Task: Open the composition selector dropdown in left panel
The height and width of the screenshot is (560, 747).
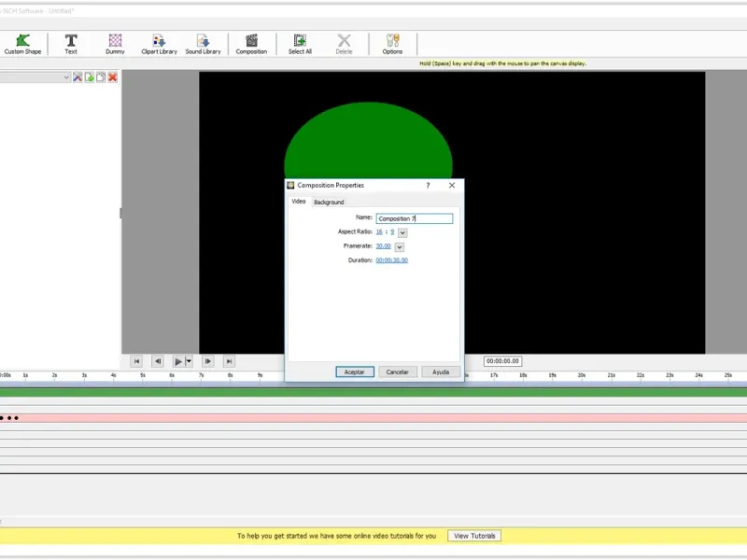Action: tap(66, 77)
